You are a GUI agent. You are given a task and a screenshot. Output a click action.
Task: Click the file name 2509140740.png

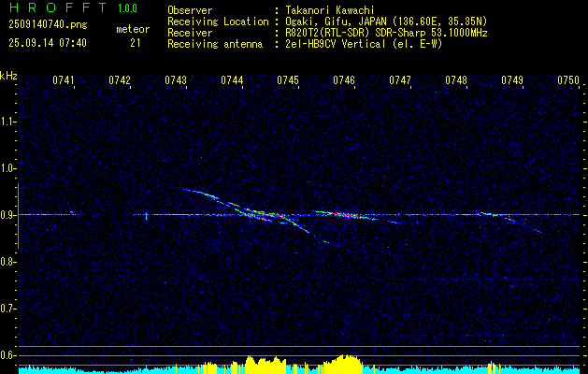[x=48, y=25]
